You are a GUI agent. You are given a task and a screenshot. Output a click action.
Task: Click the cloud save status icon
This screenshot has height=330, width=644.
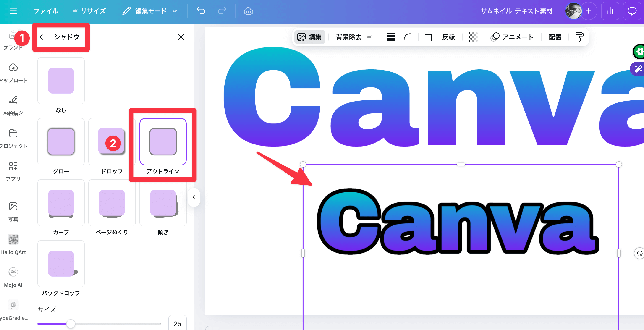pyautogui.click(x=248, y=11)
